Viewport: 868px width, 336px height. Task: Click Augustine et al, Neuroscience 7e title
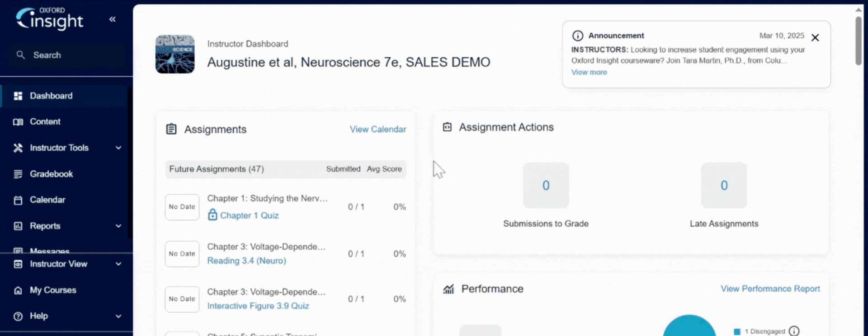click(x=349, y=62)
